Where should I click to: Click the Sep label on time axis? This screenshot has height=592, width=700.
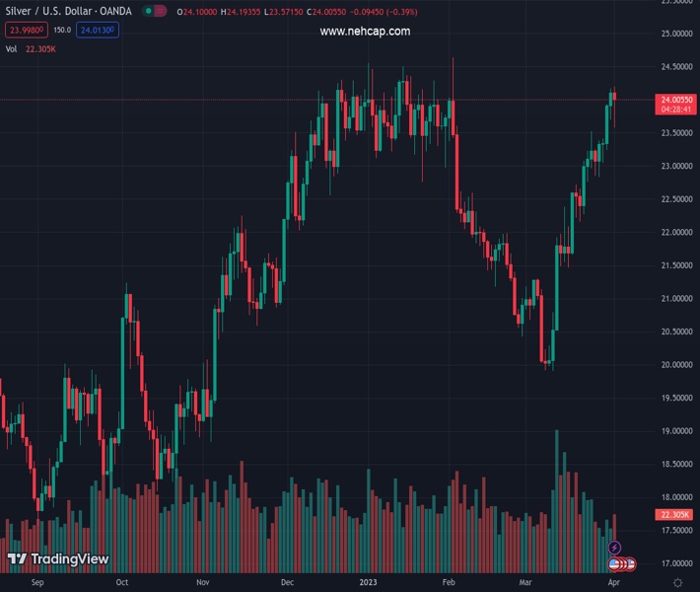pyautogui.click(x=37, y=583)
